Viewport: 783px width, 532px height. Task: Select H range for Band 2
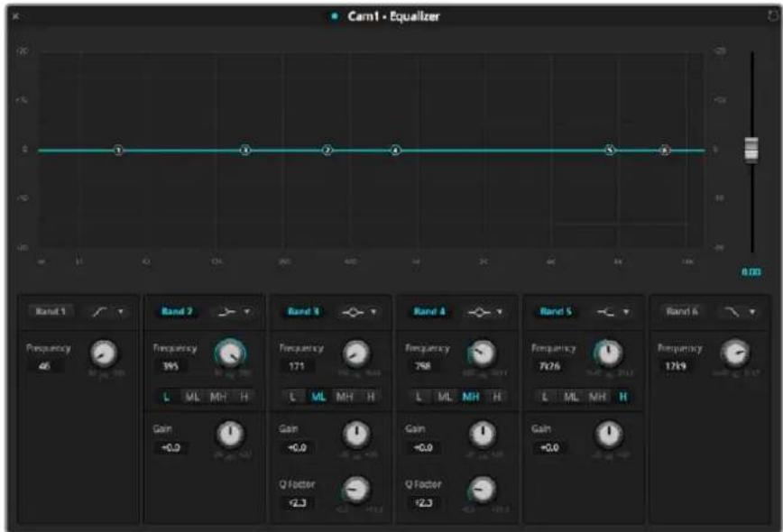coord(244,397)
